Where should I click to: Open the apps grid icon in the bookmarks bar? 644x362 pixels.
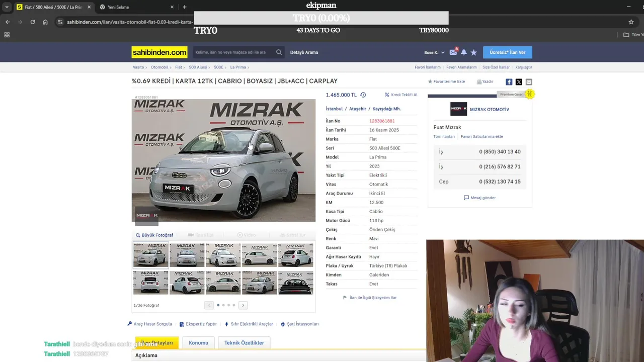(x=7, y=35)
